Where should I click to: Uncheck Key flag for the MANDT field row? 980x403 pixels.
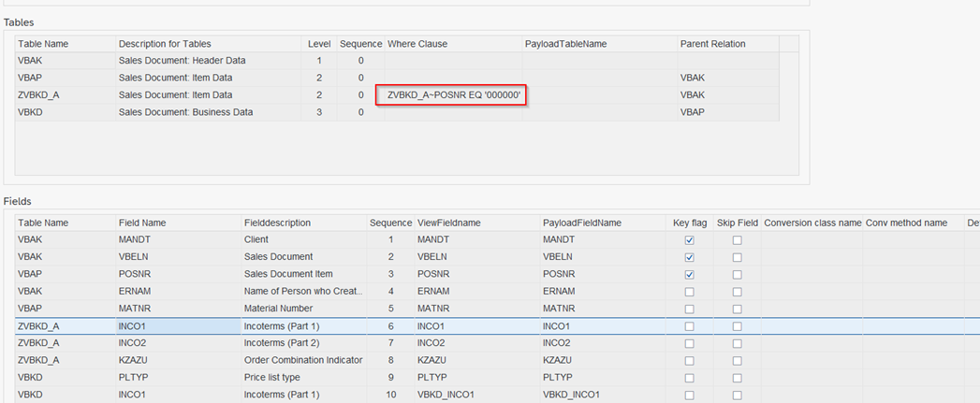tap(690, 240)
